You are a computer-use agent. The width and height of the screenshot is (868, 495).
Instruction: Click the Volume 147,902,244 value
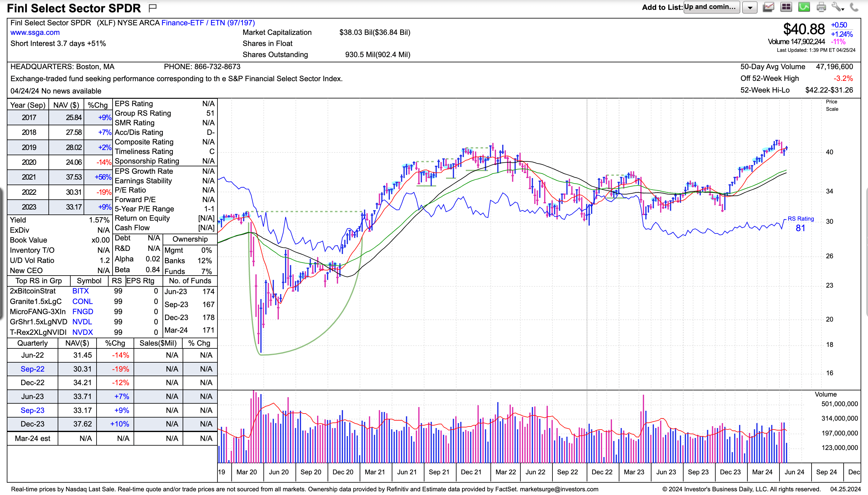796,42
